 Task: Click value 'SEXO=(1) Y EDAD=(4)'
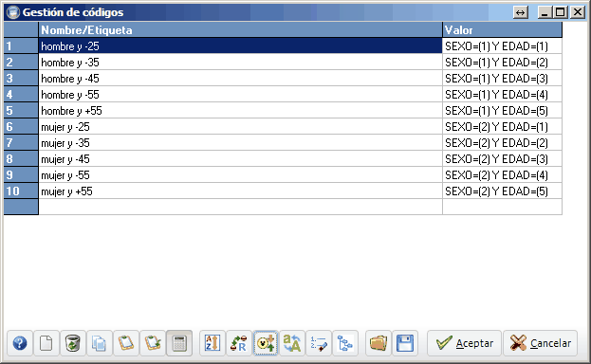click(x=502, y=95)
